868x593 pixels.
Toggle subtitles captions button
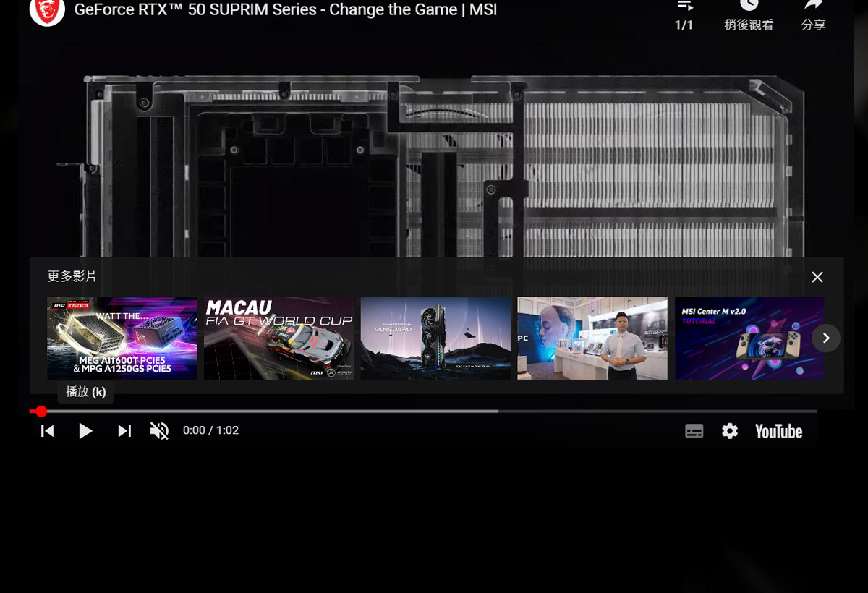(694, 431)
